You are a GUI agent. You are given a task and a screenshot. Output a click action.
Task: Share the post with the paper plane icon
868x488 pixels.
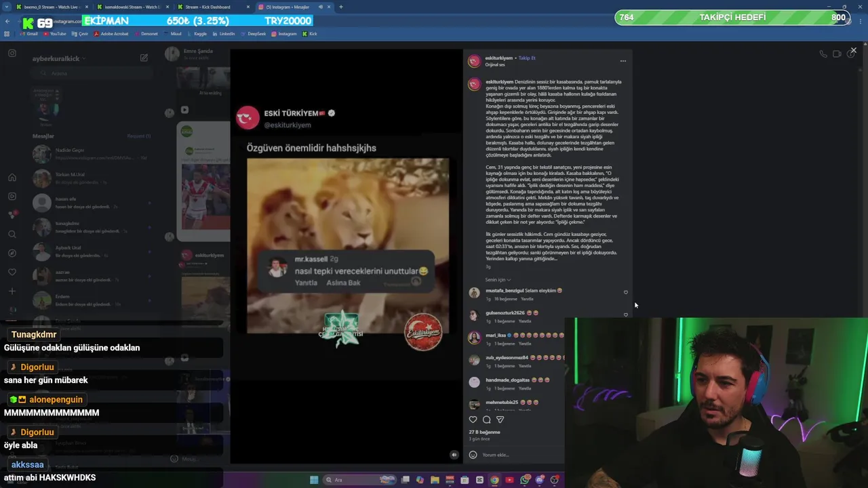[500, 420]
